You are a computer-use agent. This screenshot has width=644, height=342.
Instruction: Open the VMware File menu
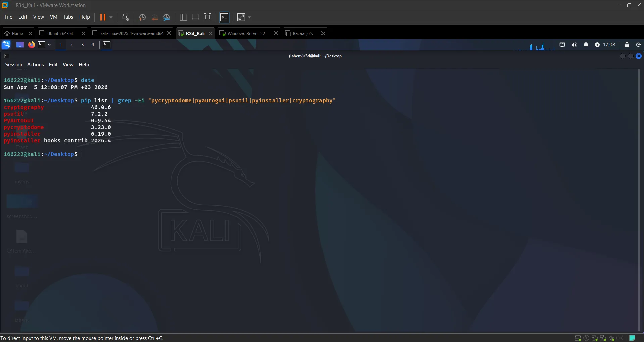(8, 17)
